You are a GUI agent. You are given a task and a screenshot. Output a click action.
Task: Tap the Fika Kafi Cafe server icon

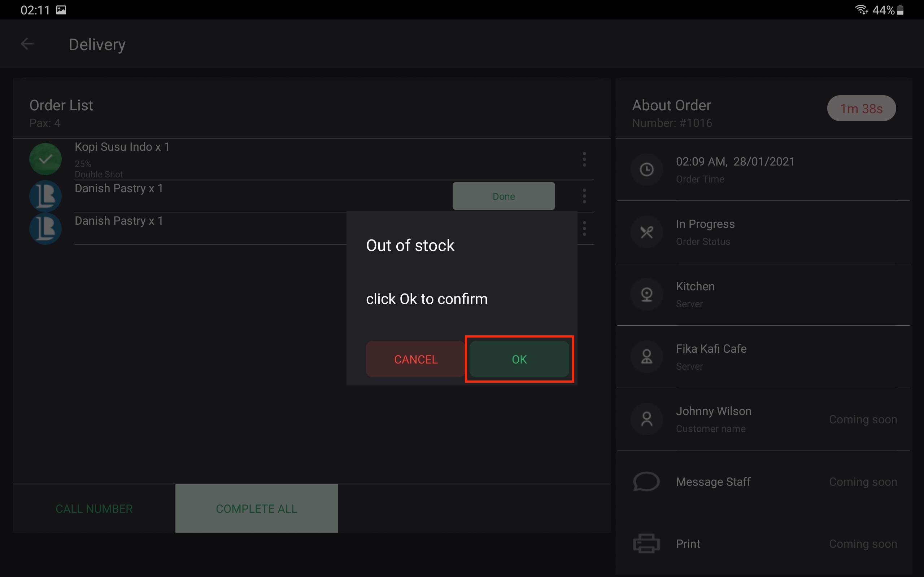point(646,356)
